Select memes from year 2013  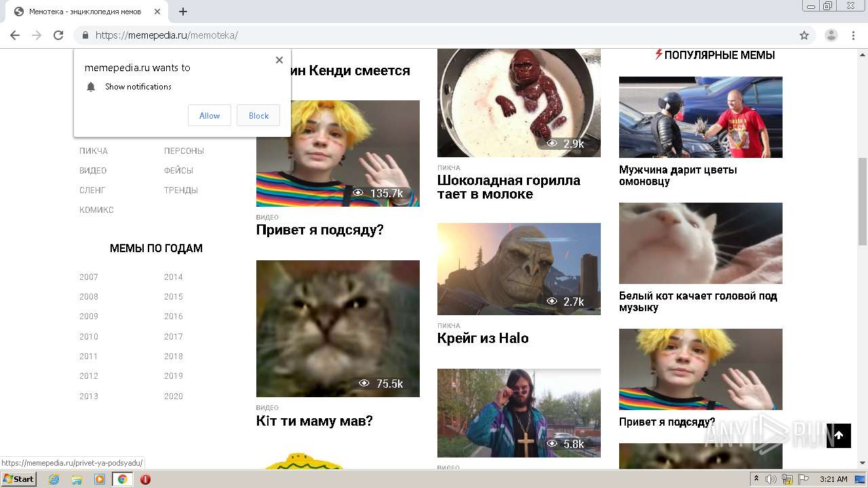coord(89,396)
